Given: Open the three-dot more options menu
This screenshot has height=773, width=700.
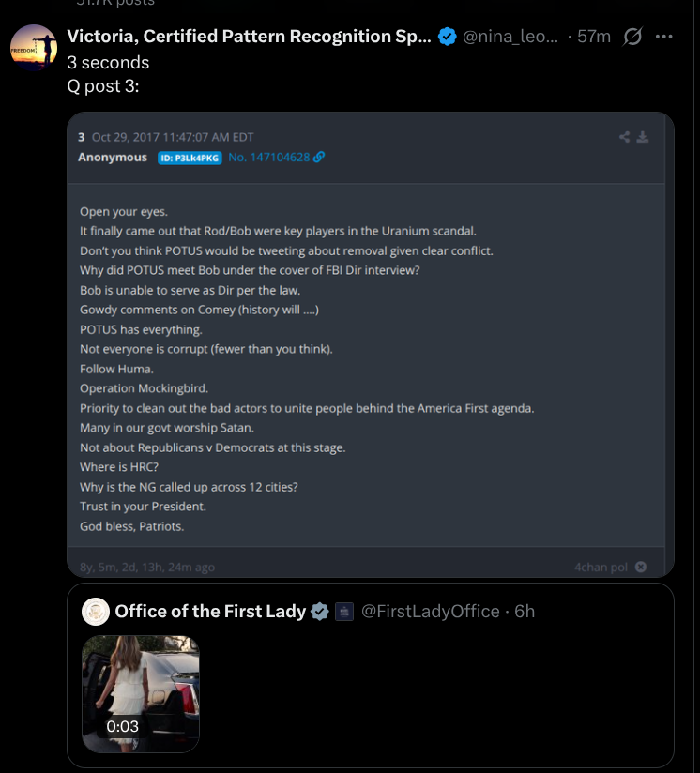Looking at the screenshot, I should pos(664,38).
